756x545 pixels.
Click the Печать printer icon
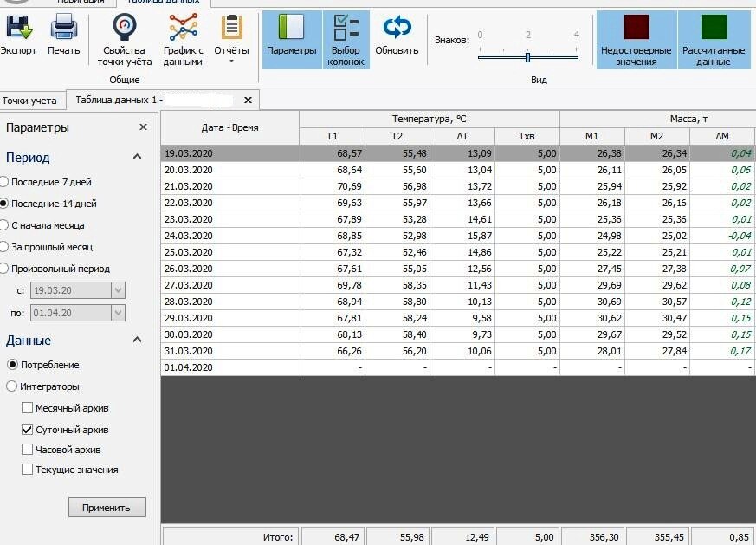click(63, 27)
